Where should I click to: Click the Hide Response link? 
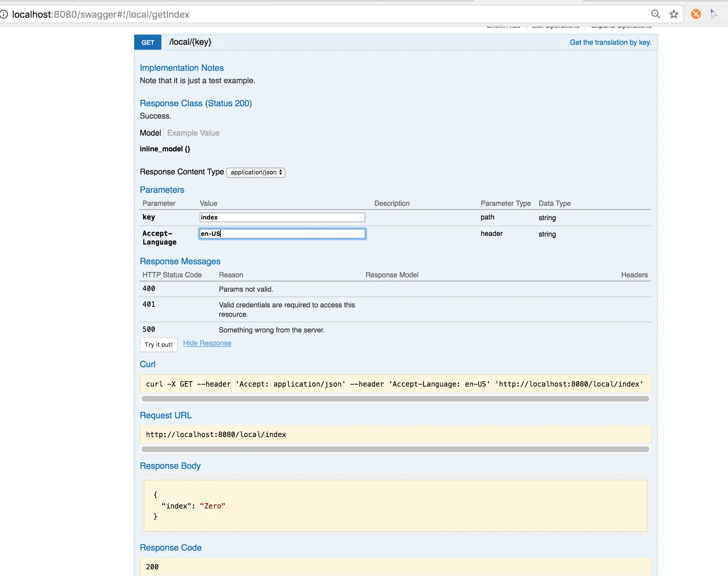click(x=207, y=343)
